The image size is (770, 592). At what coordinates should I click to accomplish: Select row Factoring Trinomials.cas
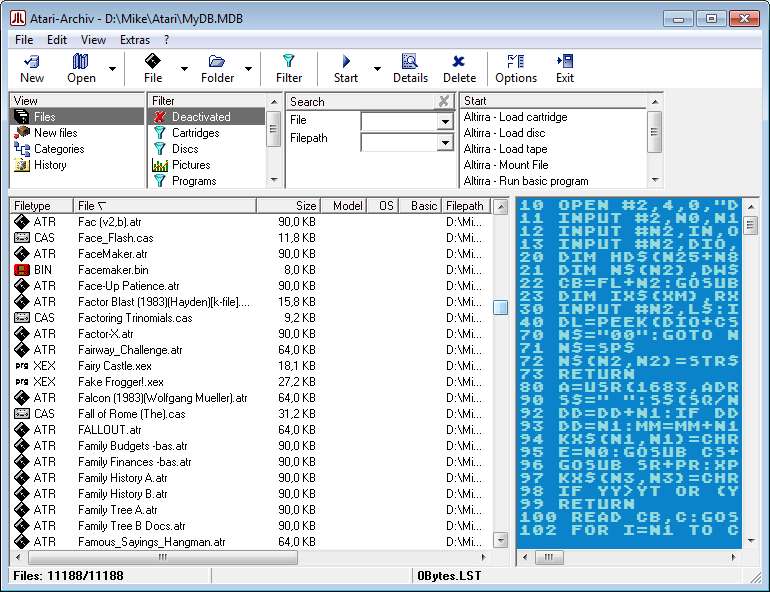coord(250,318)
